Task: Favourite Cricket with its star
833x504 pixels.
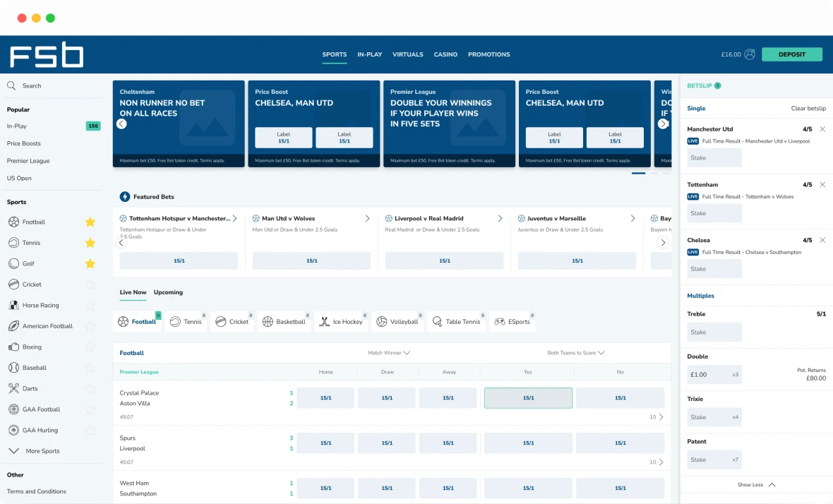Action: (x=90, y=284)
